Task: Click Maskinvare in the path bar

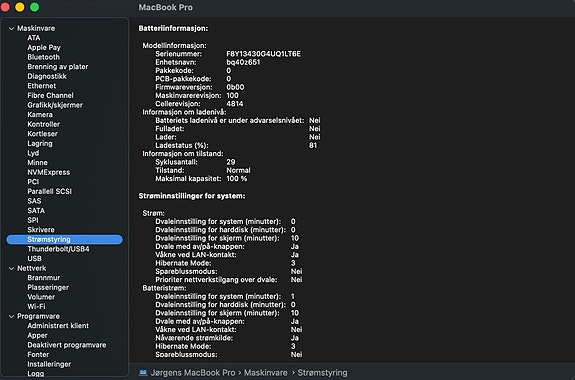Action: pos(266,373)
